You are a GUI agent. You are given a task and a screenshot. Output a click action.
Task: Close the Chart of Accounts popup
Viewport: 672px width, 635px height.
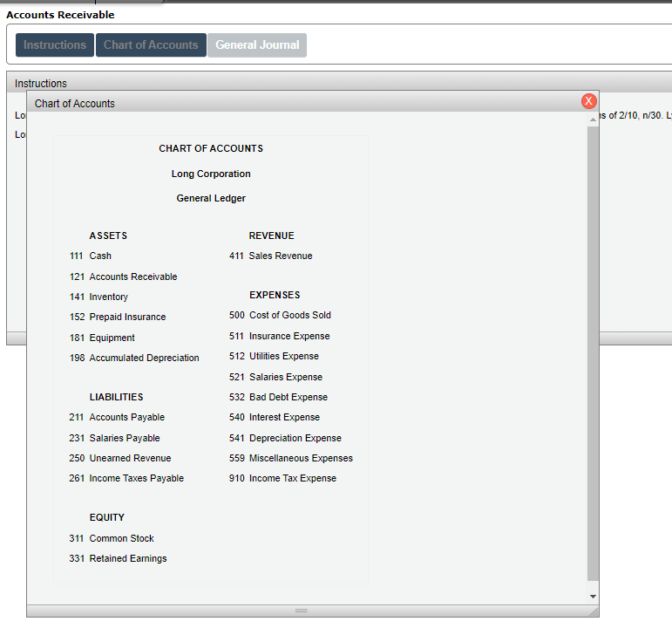click(x=588, y=101)
